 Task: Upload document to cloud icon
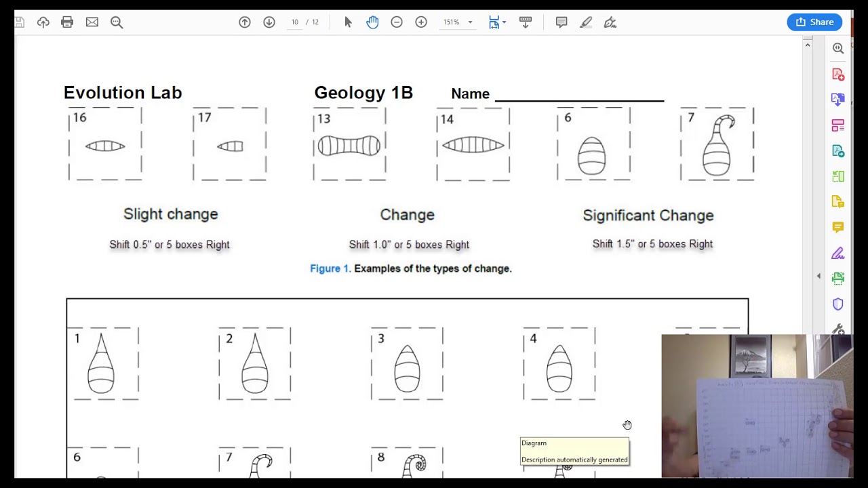43,22
